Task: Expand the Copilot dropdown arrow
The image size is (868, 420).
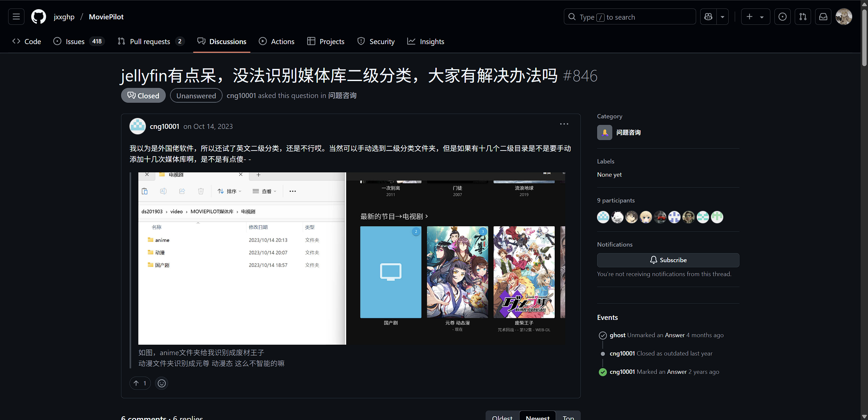Action: tap(723, 17)
